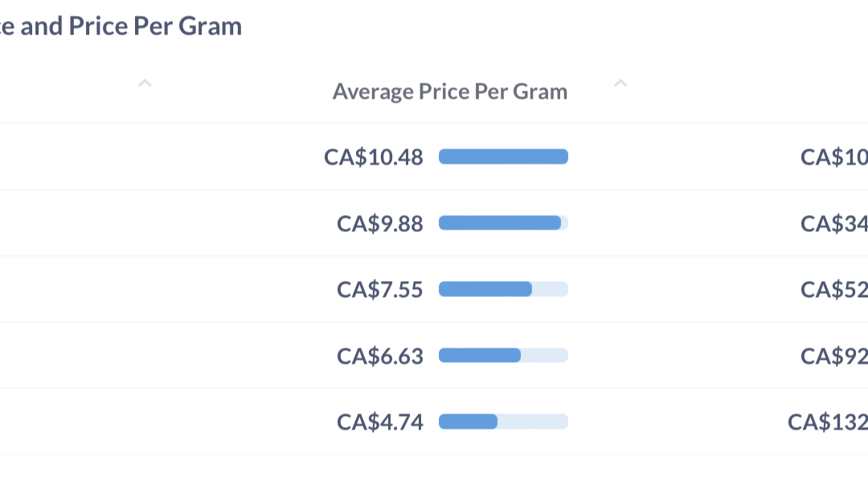The image size is (868, 477).
Task: Click the mini bar beside CA$9.88
Action: (503, 223)
